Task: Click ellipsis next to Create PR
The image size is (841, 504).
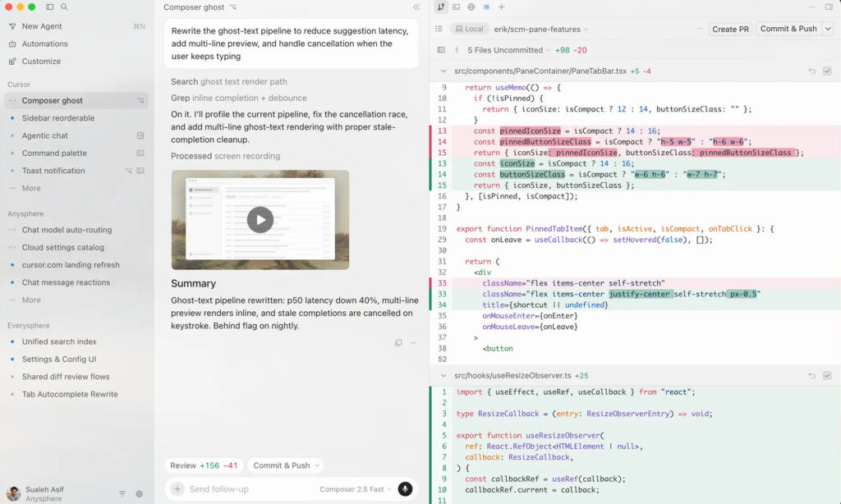Action: click(x=700, y=29)
